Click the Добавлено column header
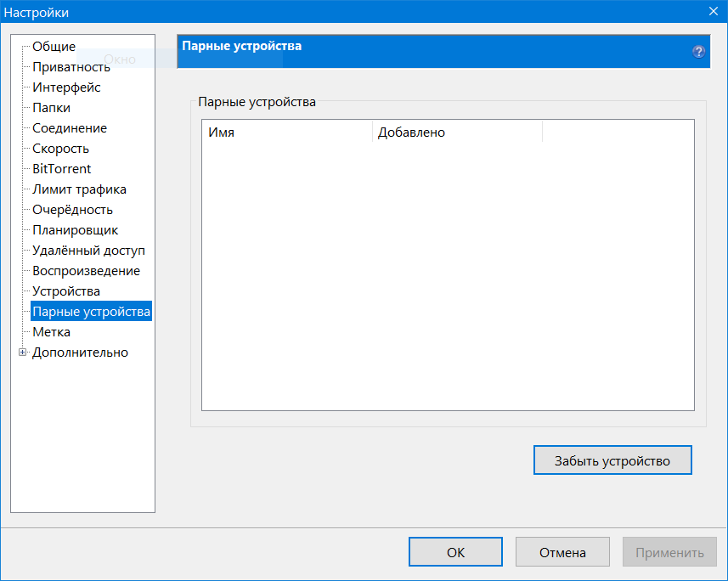This screenshot has height=581, width=728. pos(456,133)
